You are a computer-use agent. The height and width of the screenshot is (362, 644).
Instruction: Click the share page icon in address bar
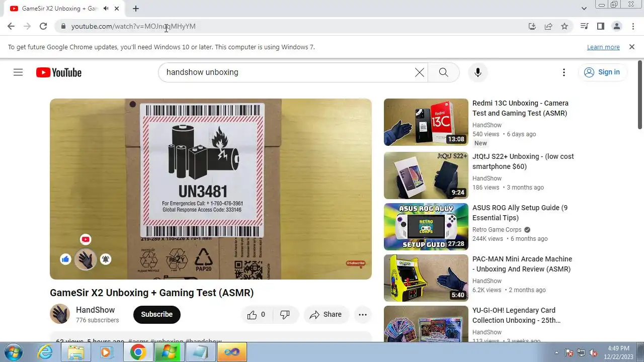click(x=548, y=26)
